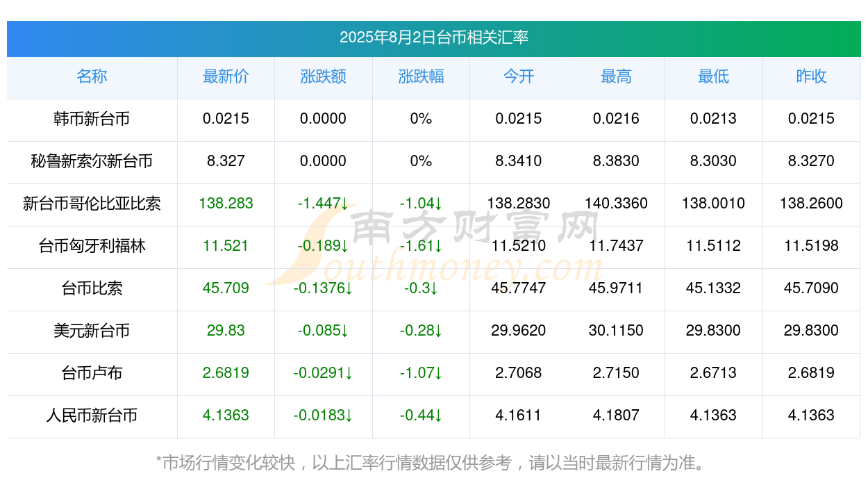Click change amount -0.0183↓
This screenshot has width=868, height=485.
point(323,416)
